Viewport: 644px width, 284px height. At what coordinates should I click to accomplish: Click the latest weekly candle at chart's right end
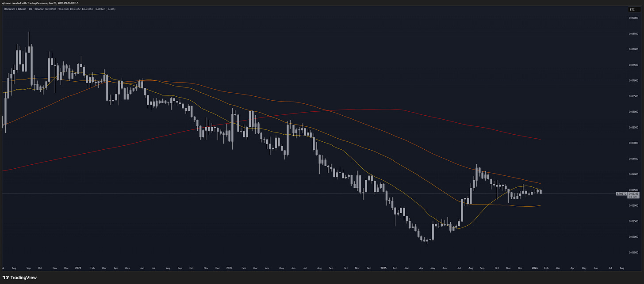pos(540,191)
